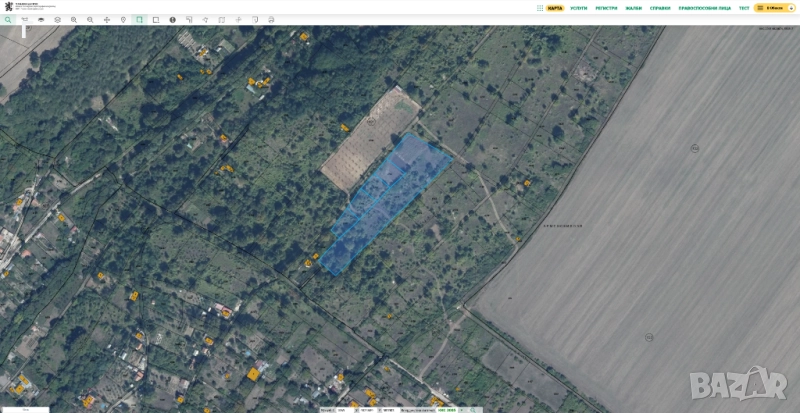800x413 pixels.
Task: Click the X coordinate field in bottom bar
Action: 368,410
